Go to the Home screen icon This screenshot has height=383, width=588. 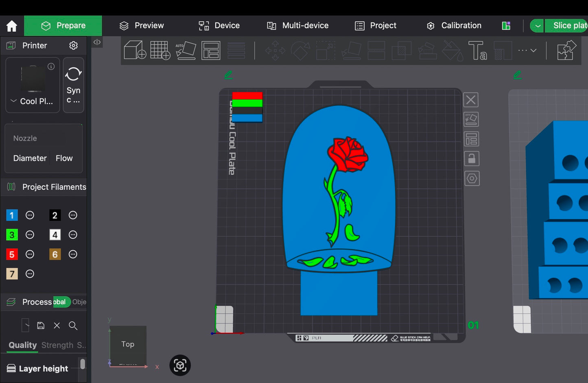12,26
